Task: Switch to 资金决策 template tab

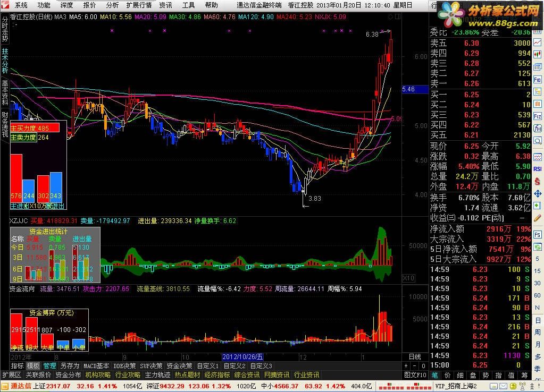Action: (x=179, y=365)
